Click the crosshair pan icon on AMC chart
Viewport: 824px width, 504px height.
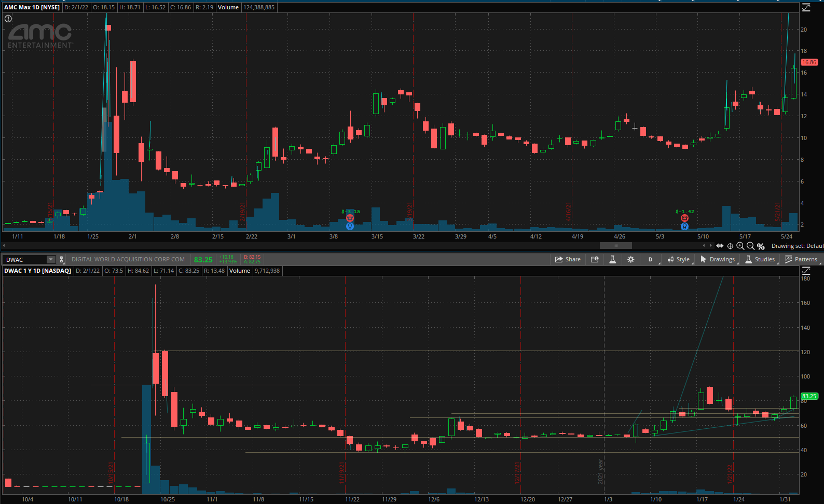(x=730, y=246)
